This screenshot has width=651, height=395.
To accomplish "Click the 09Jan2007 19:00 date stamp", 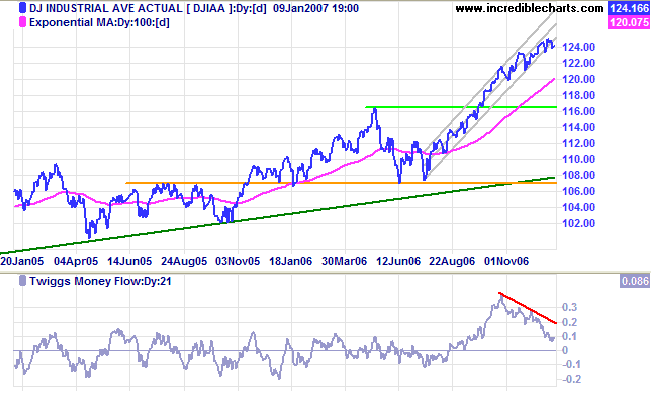I will pyautogui.click(x=316, y=8).
